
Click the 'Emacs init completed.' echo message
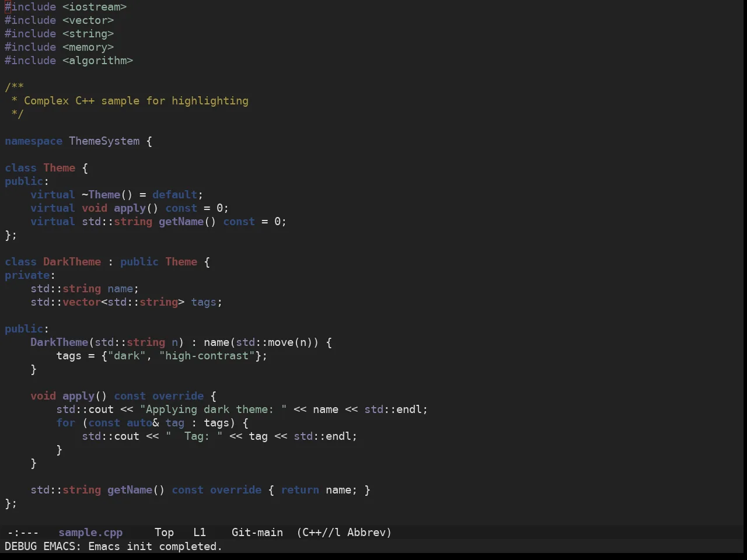point(155,547)
